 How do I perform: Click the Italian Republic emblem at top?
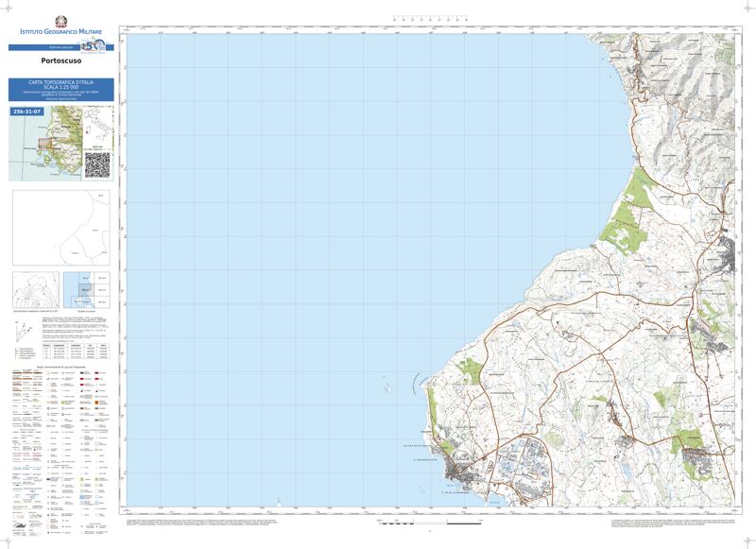[x=61, y=20]
